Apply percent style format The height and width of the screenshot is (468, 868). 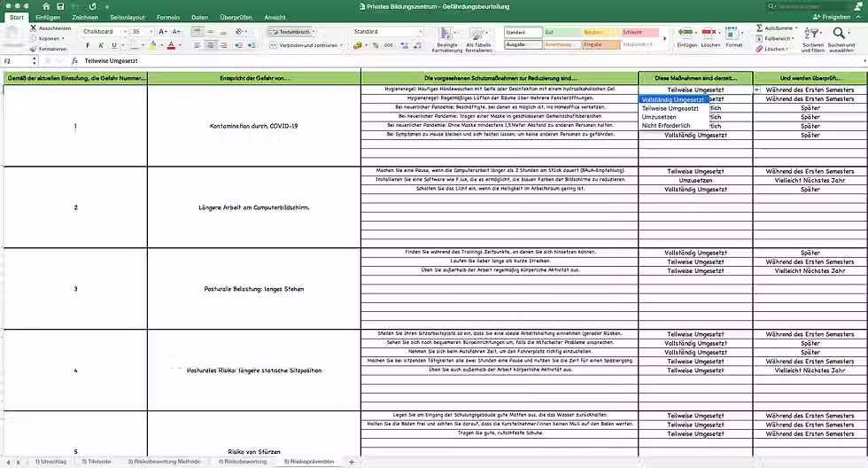pos(376,45)
